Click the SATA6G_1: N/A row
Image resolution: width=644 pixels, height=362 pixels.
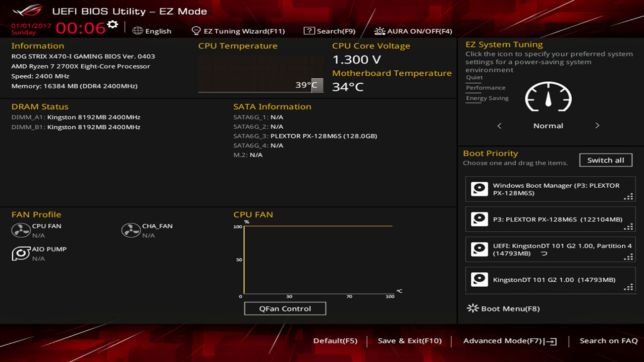click(258, 117)
